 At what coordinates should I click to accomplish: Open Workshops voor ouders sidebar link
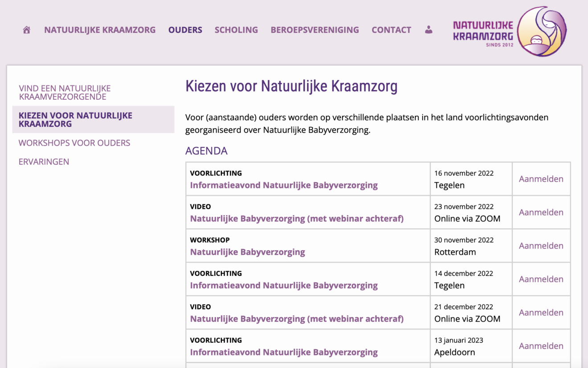tap(74, 143)
